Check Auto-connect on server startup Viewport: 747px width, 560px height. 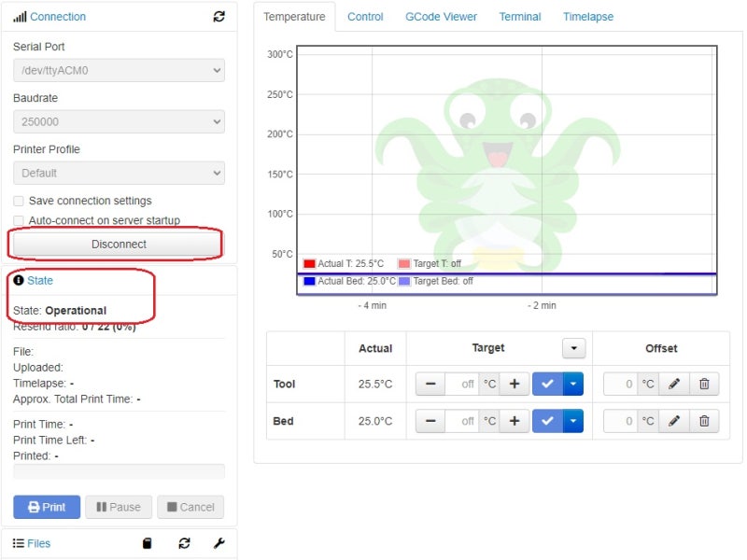pos(18,220)
